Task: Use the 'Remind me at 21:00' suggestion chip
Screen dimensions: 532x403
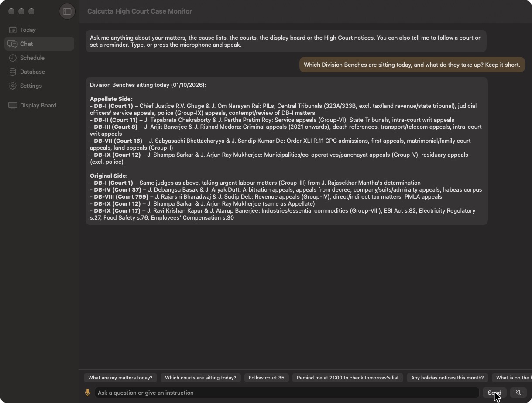Action: click(347, 378)
